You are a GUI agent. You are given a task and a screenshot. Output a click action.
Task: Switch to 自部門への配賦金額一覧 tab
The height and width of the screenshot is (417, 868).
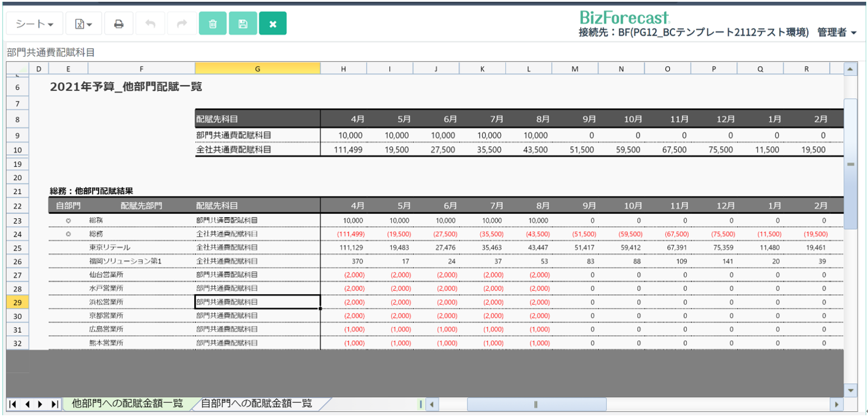pyautogui.click(x=256, y=403)
